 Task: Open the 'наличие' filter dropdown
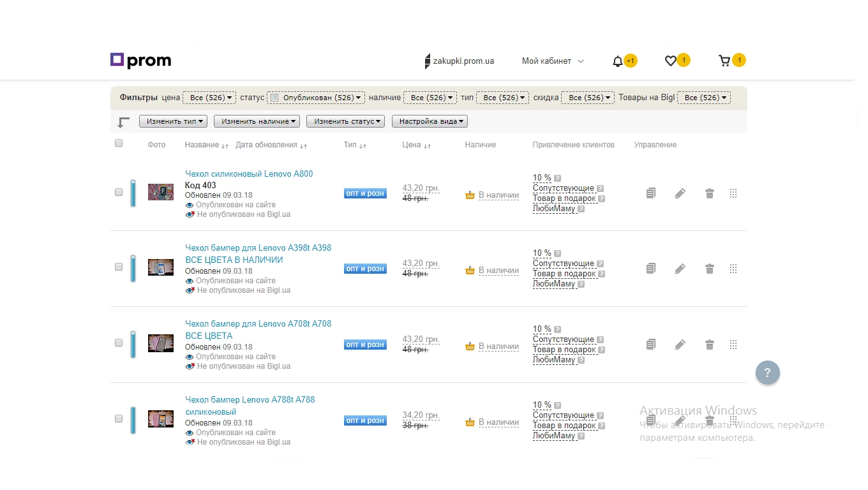tap(430, 98)
